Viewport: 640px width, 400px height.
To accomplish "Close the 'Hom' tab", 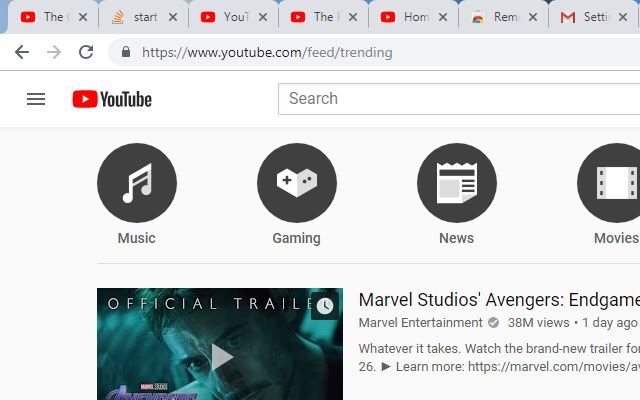I will (x=443, y=17).
